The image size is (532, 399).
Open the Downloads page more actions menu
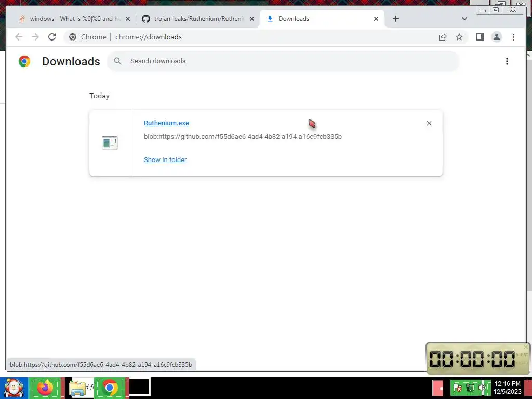pyautogui.click(x=507, y=61)
